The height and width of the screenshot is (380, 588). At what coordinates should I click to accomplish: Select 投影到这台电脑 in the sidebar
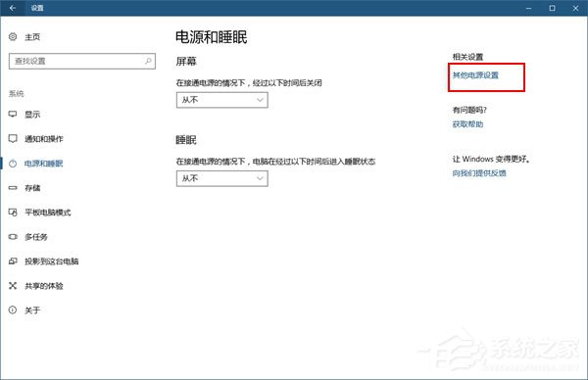tap(52, 261)
